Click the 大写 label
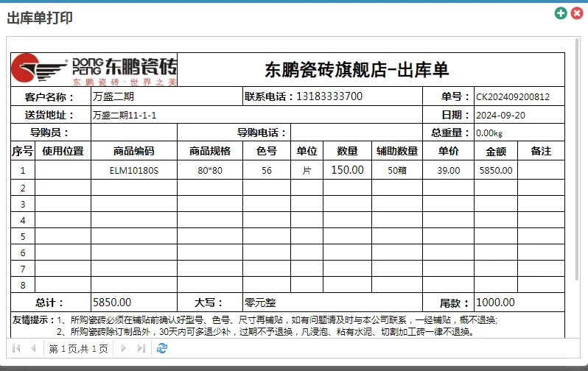 (x=209, y=303)
